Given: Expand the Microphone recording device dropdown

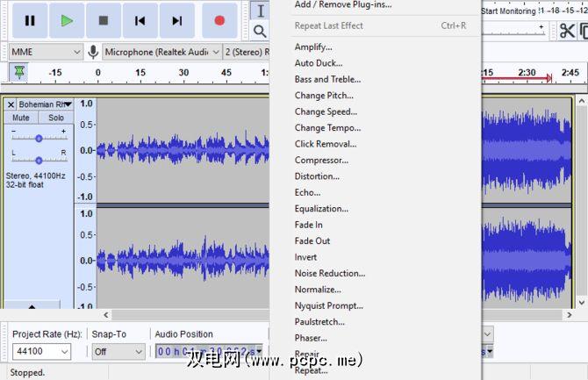Looking at the screenshot, I should click(160, 53).
